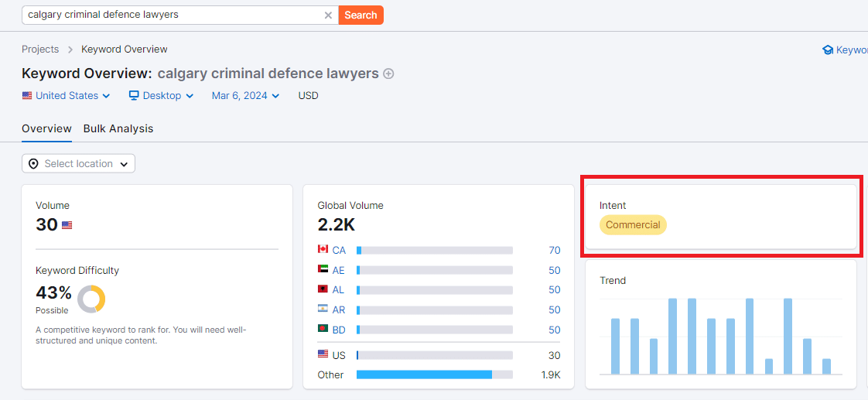Screen dimensions: 868x400
Task: Click the AR country link in Global Volume
Action: 339,309
